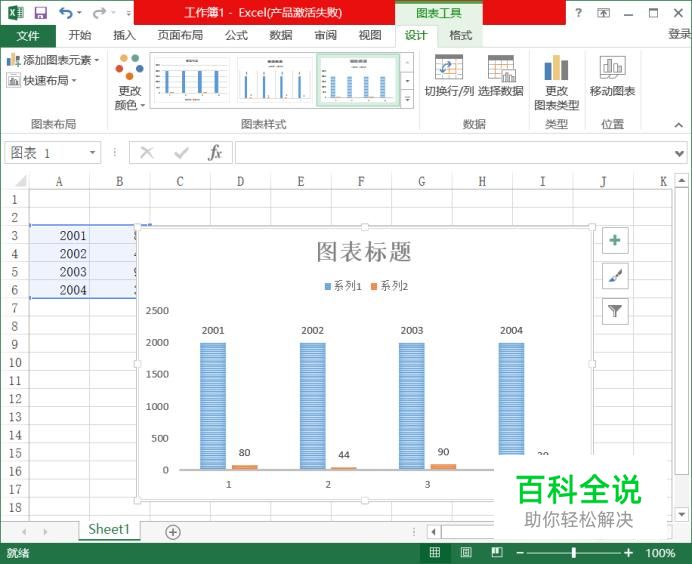Click the blue 2001 bar in chart

click(213, 406)
